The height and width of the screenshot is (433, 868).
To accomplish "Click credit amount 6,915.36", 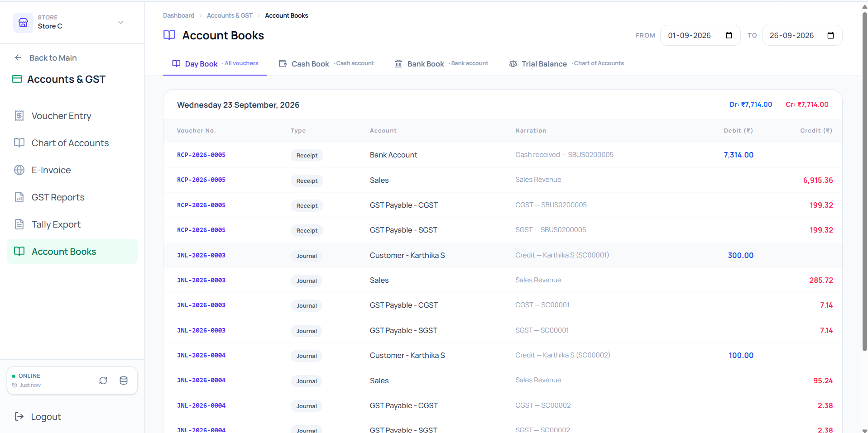I will (x=818, y=180).
